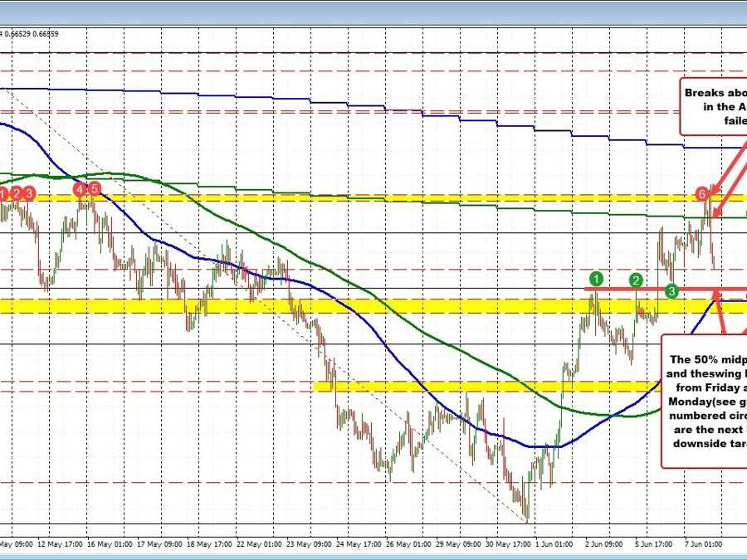Click the "16 May 01:00" time axis label

110,543
